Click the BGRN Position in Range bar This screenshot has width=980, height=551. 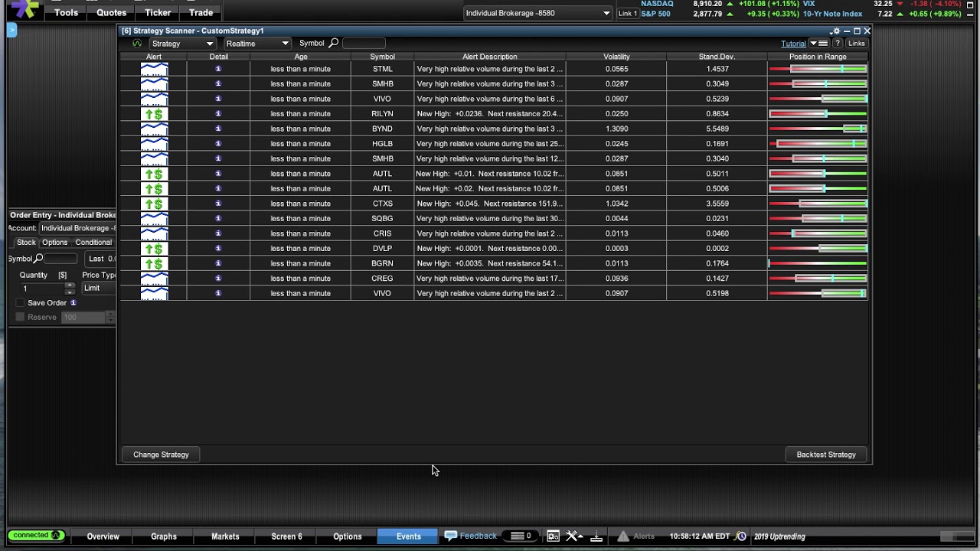(x=818, y=263)
